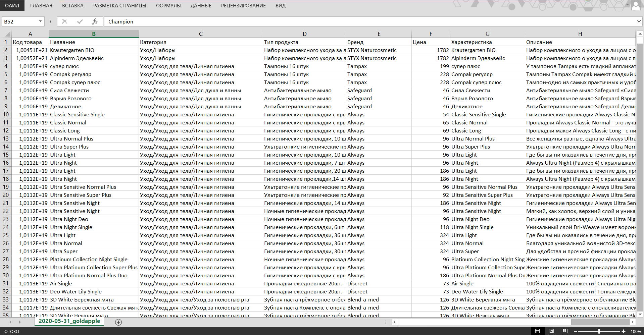Click the 'Тип продукта' header cell

point(304,42)
